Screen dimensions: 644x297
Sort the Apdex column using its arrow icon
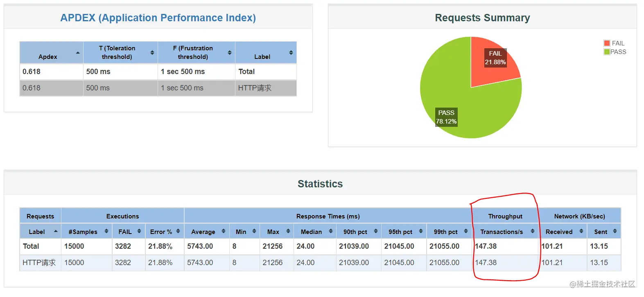(x=78, y=53)
